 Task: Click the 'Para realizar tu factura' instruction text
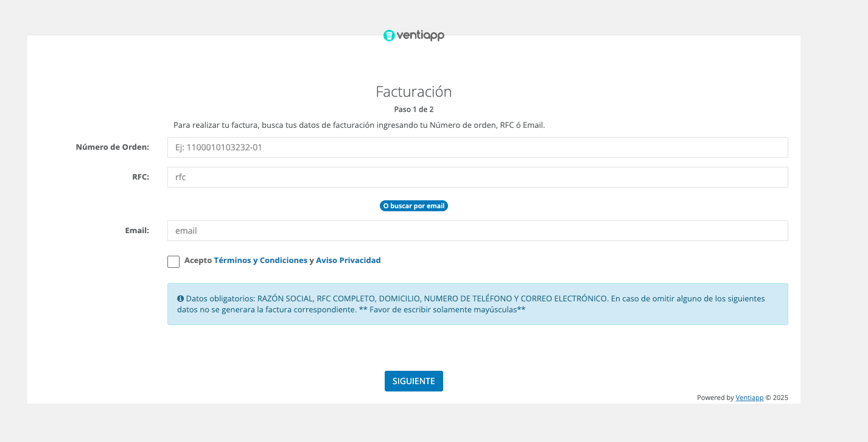359,125
